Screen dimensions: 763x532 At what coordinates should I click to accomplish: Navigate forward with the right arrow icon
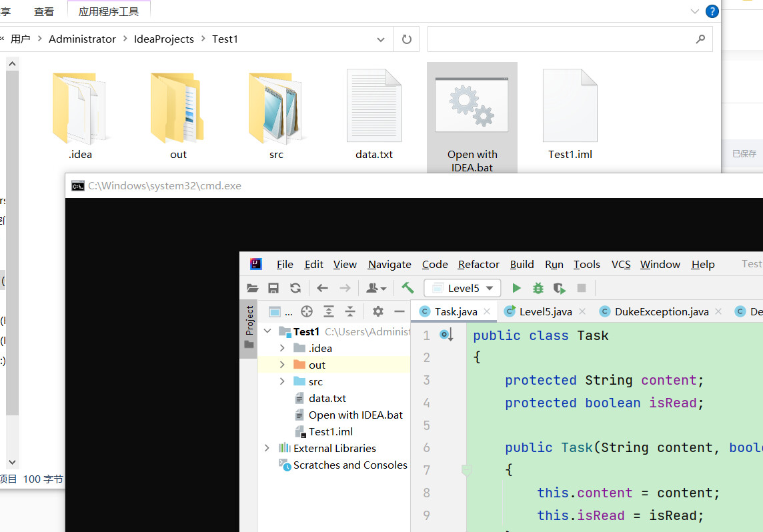point(345,289)
